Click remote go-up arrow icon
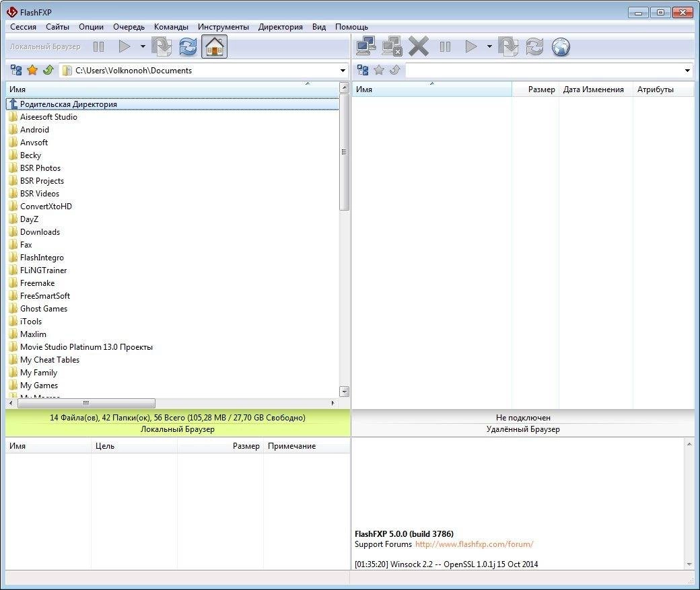Screen dimensions: 700x590 (394, 70)
